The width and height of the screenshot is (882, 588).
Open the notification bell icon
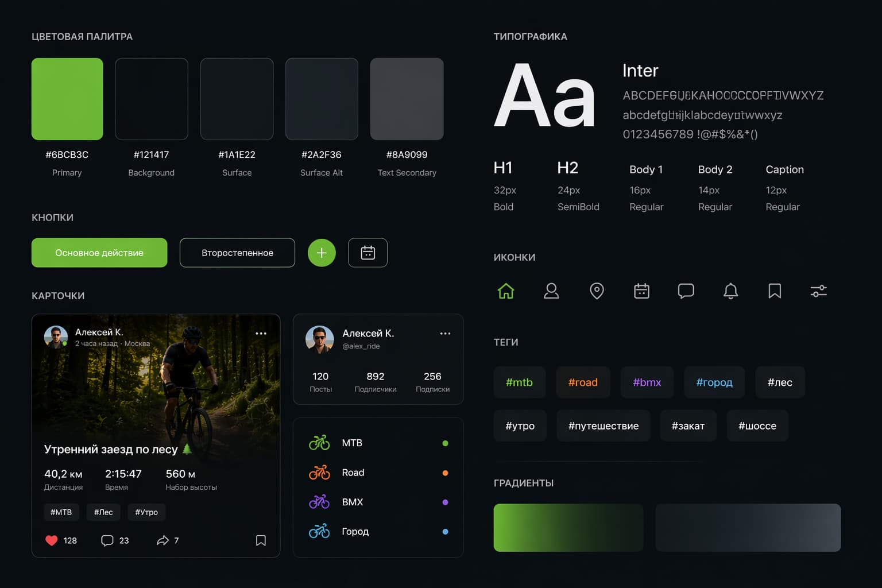point(730,291)
